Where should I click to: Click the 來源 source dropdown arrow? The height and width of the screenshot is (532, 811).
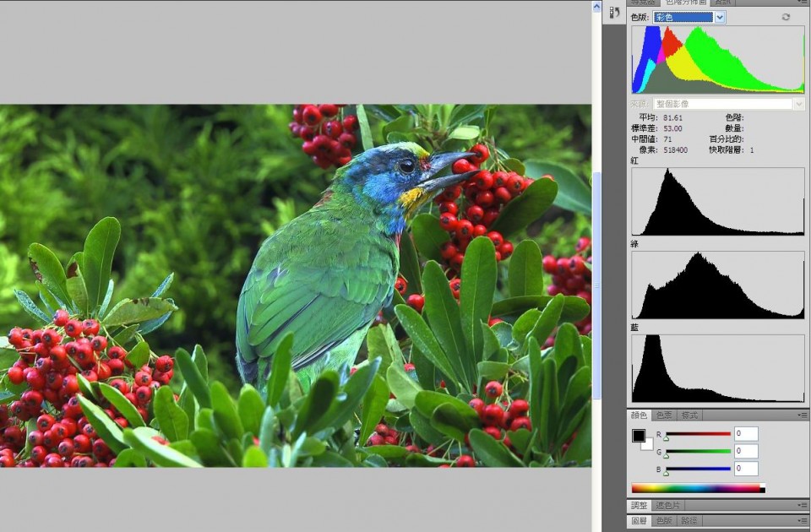[x=798, y=104]
